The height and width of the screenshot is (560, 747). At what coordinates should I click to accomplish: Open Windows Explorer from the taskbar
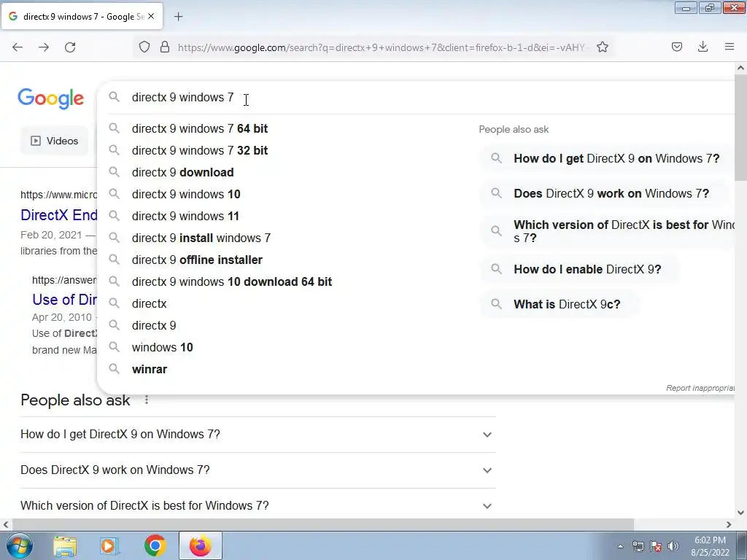click(x=65, y=545)
